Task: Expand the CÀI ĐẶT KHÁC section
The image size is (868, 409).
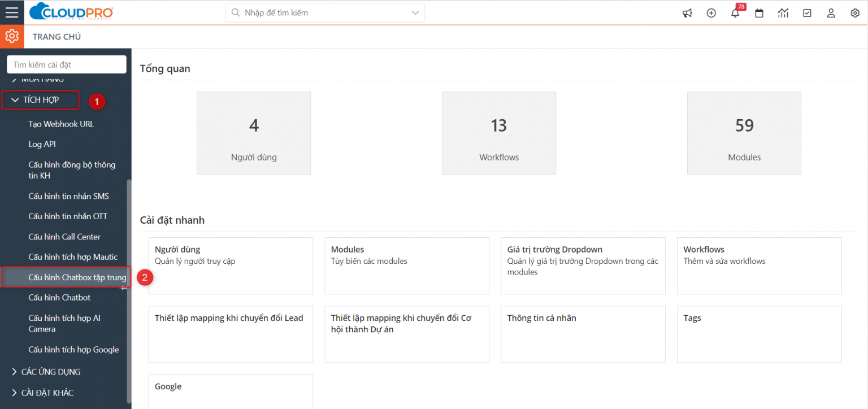Action: (43, 393)
